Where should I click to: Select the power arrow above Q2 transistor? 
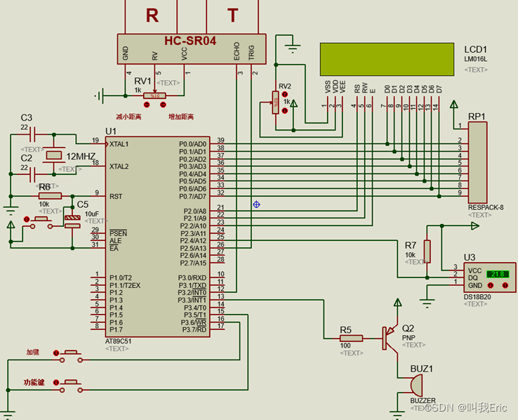398,303
